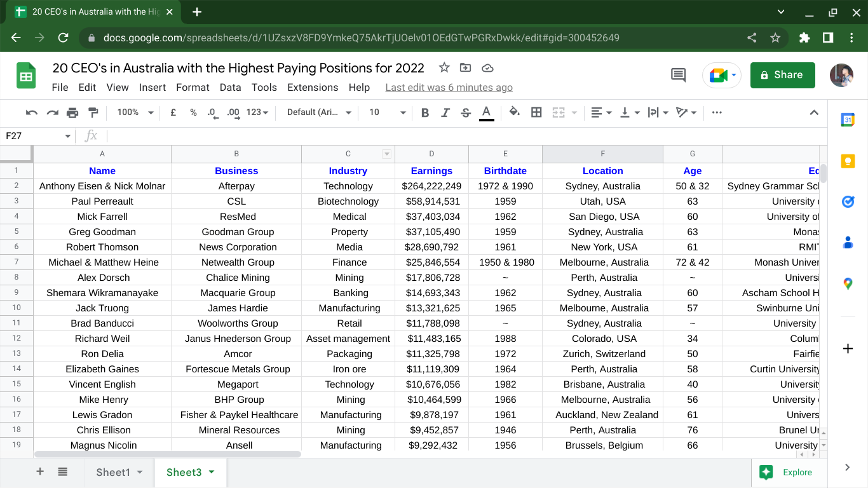Format as currency with pound icon

click(x=173, y=112)
